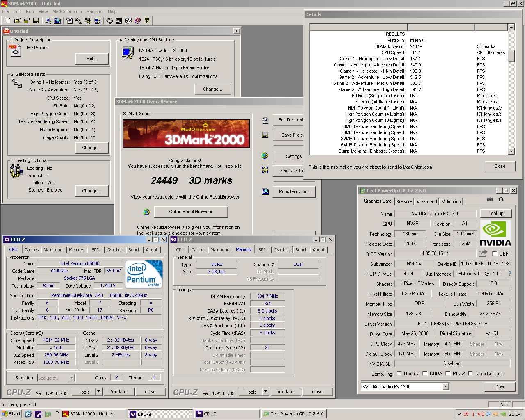Viewport: 525px width, 420px height.
Task: Click the project description document toolbar icon
Action: [69, 21]
